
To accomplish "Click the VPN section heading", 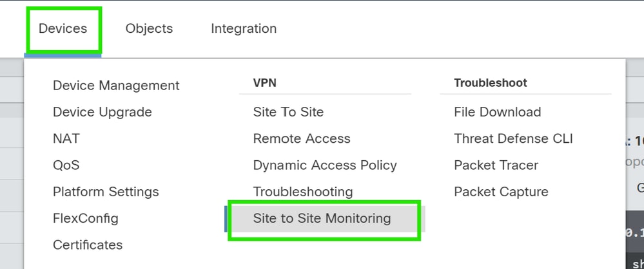I will [264, 83].
